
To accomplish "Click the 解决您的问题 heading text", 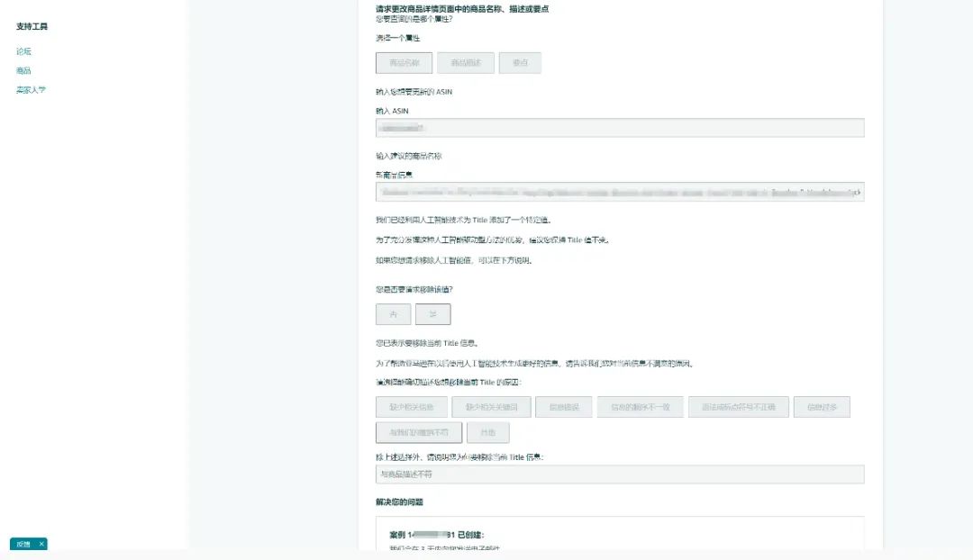I will (399, 502).
